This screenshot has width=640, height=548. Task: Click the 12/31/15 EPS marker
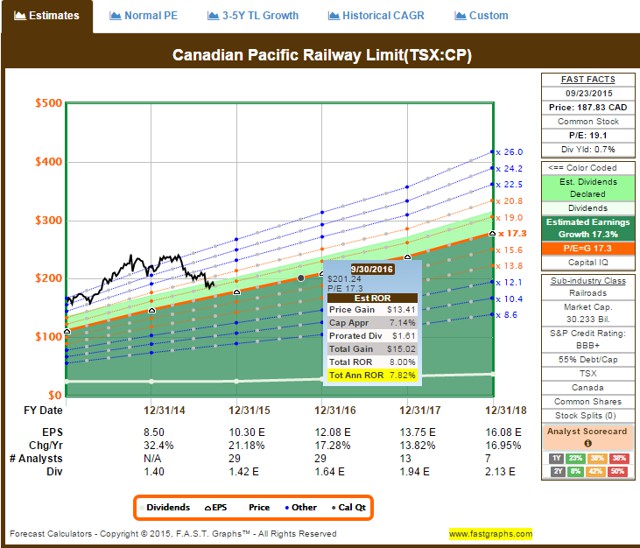click(237, 292)
